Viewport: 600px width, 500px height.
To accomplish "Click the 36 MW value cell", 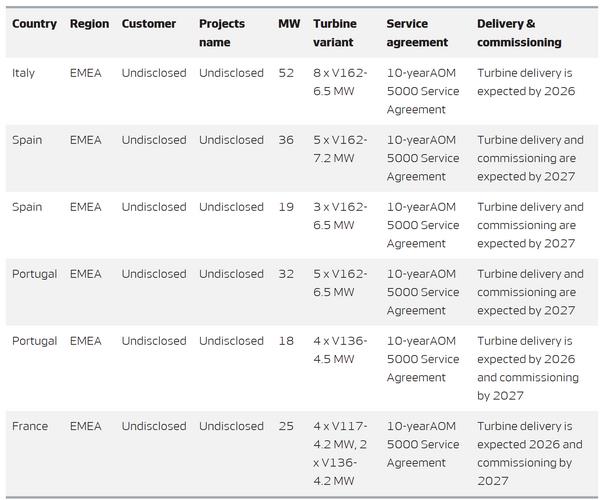I will (x=287, y=140).
